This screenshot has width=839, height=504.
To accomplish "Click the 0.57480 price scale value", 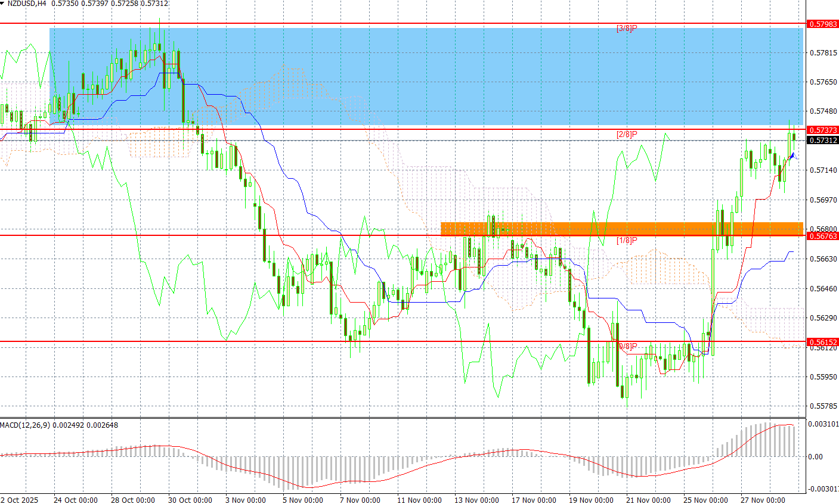I will pos(823,111).
